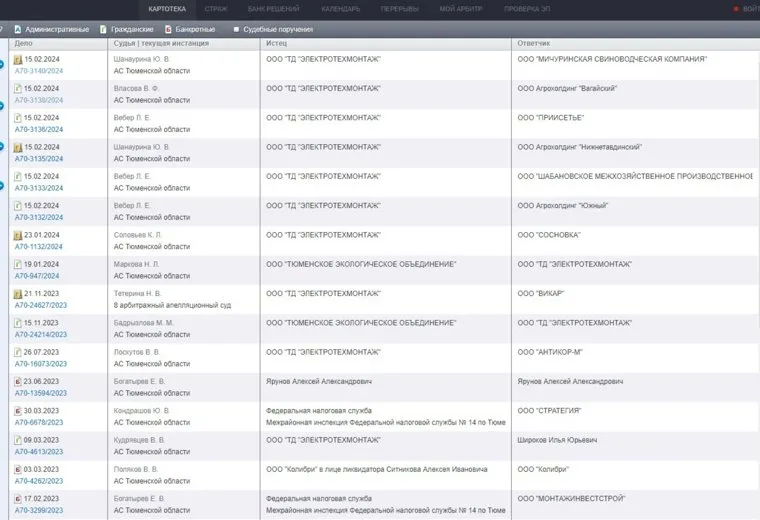Click blue arrow marker beside А70-3135/2024 row
This screenshot has width=760, height=520.
(x=2, y=147)
